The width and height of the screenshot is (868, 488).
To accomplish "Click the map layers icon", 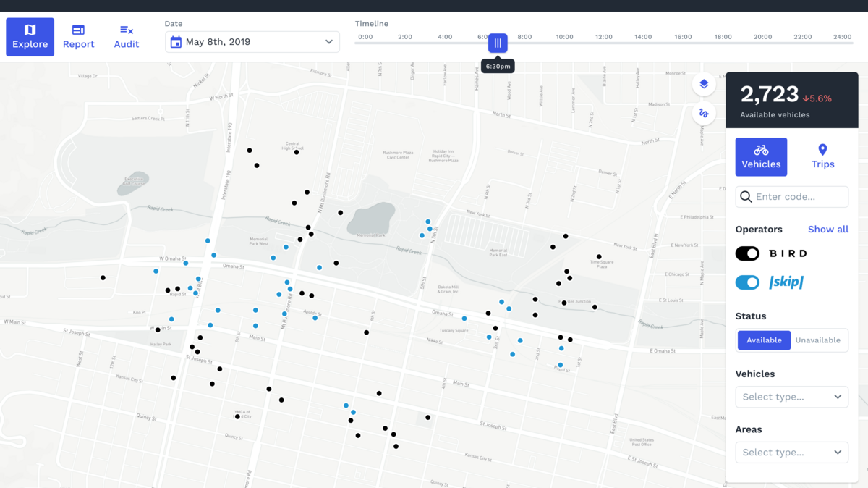I will pos(703,84).
